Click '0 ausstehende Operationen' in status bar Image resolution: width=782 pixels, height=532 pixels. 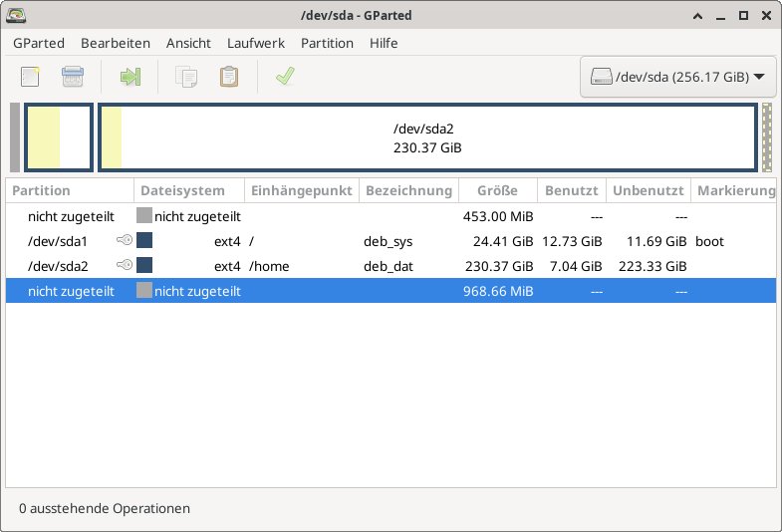pos(105,508)
